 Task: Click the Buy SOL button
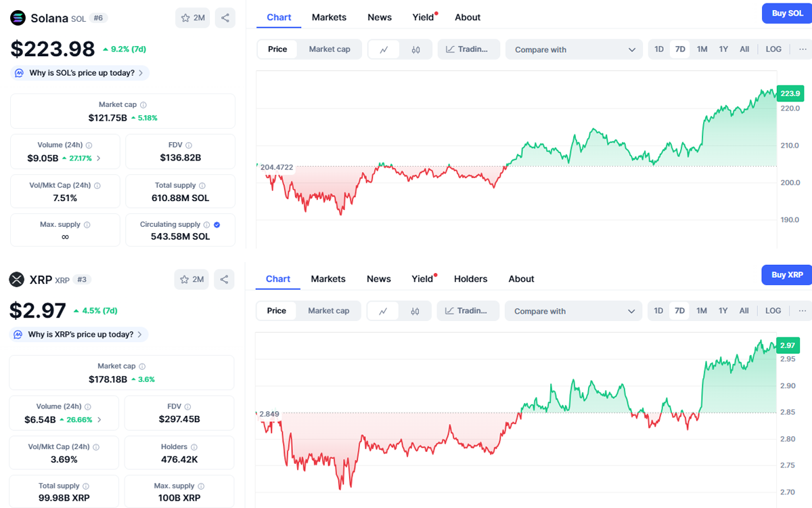(786, 14)
